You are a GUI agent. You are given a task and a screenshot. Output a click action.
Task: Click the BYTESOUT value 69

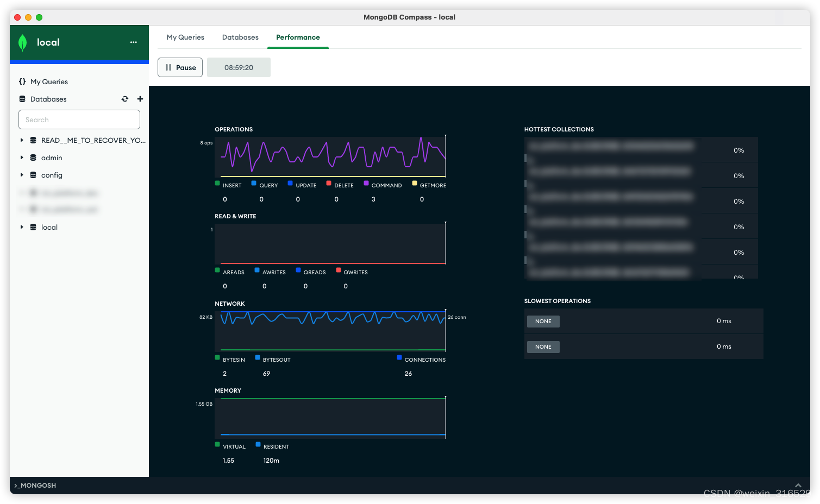[266, 374]
